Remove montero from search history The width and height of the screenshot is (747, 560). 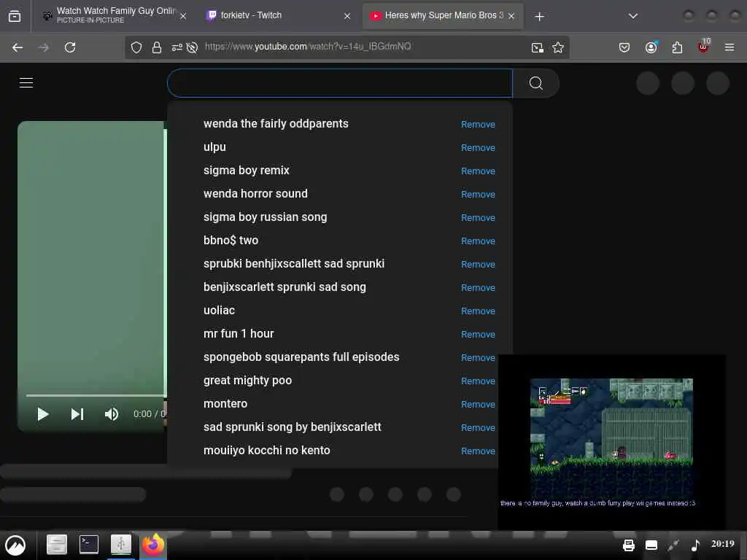[x=478, y=404]
